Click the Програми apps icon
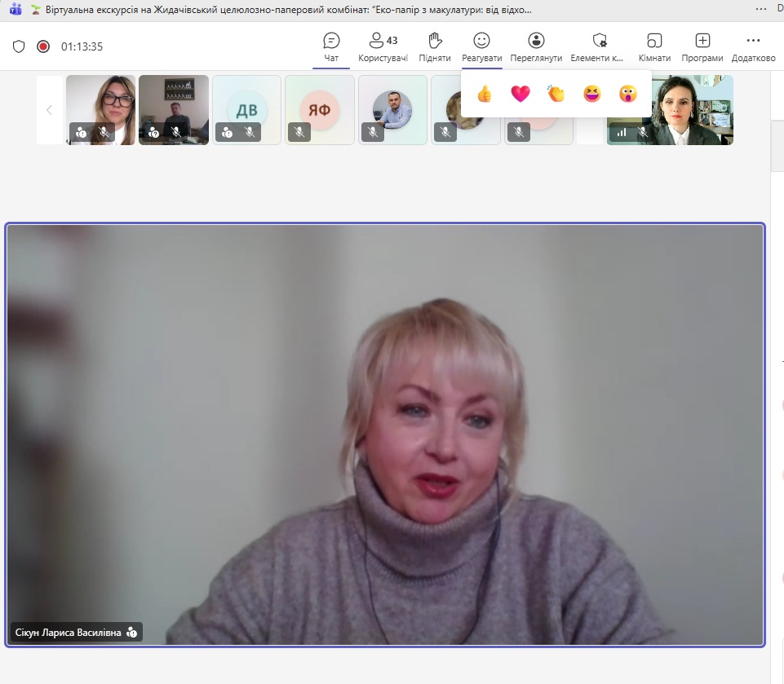The width and height of the screenshot is (784, 684). pyautogui.click(x=702, y=47)
